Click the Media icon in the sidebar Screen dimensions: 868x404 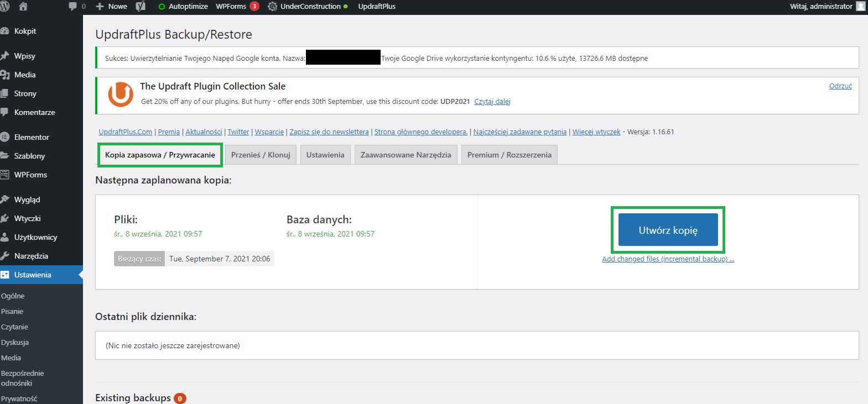(x=4, y=75)
